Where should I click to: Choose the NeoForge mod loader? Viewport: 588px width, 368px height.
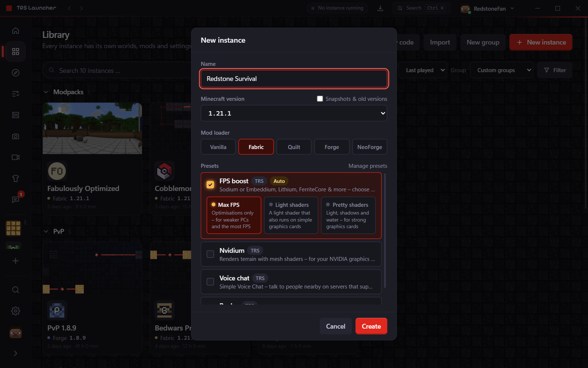pyautogui.click(x=370, y=147)
